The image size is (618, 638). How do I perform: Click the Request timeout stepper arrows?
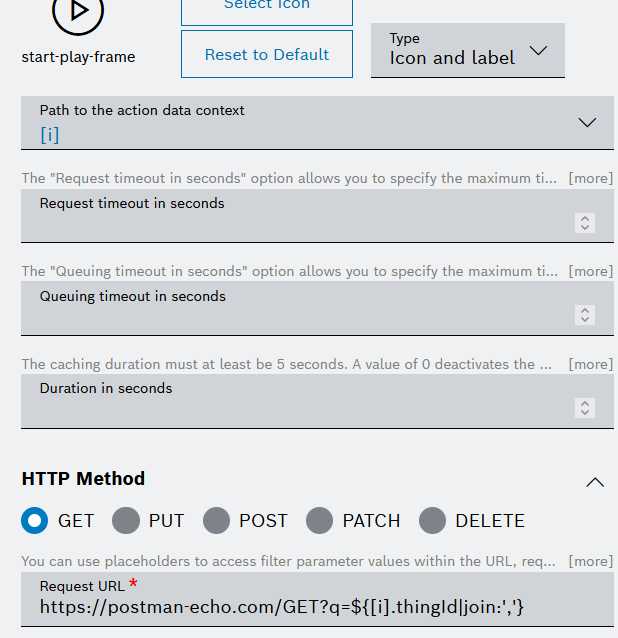585,223
